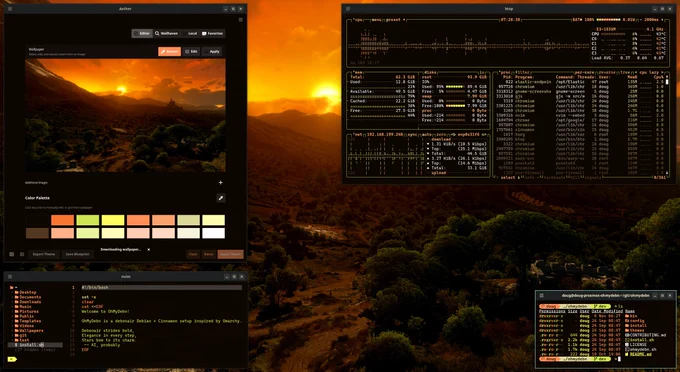Image resolution: width=680 pixels, height=372 pixels.
Task: Click the shebang line in nvim editor
Action: pos(161,287)
